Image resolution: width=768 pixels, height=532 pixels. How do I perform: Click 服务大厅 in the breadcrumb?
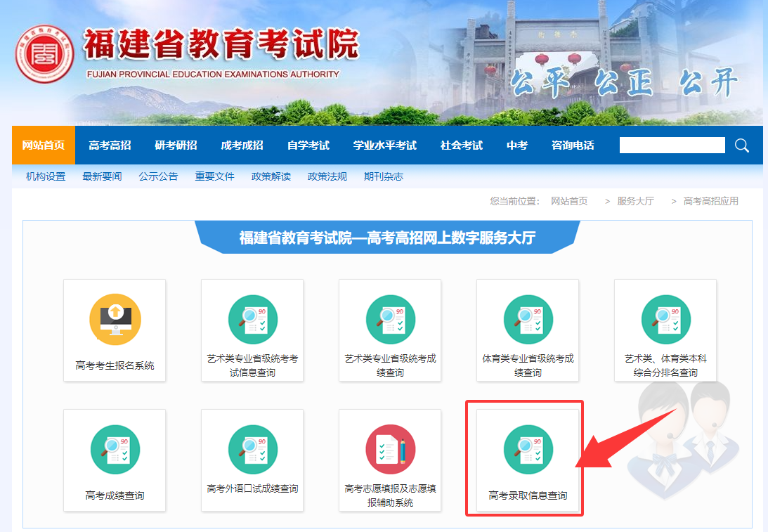point(635,201)
